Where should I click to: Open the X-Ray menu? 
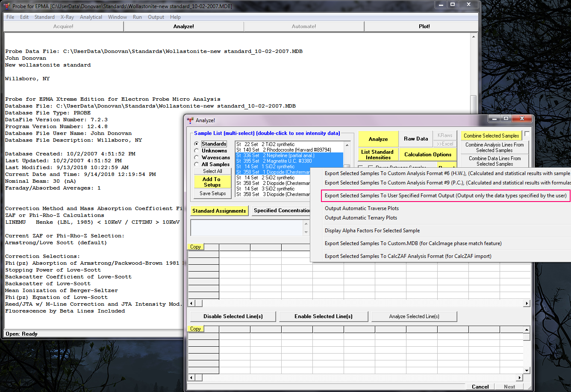(67, 17)
